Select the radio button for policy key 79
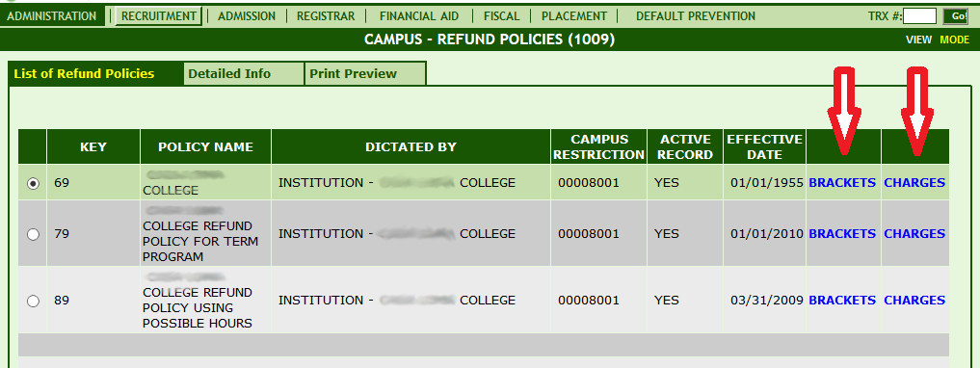This screenshot has width=980, height=368. [x=33, y=234]
